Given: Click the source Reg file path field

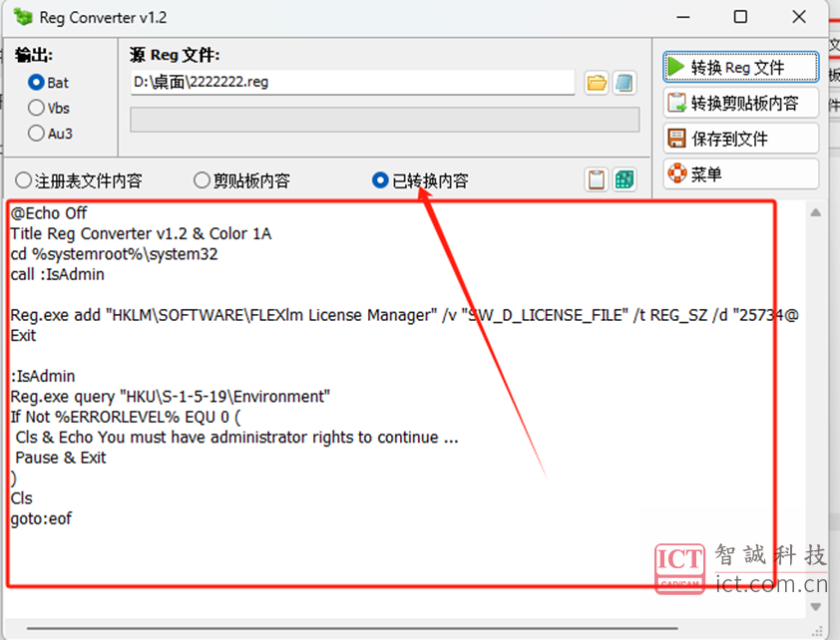Looking at the screenshot, I should click(x=352, y=83).
